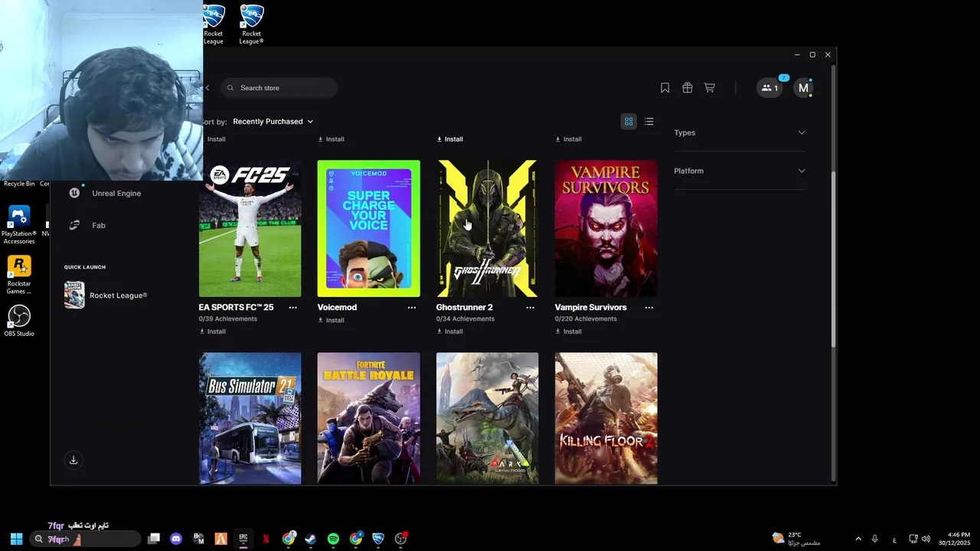Install Ghostrunner 2
The height and width of the screenshot is (551, 980).
tap(450, 331)
